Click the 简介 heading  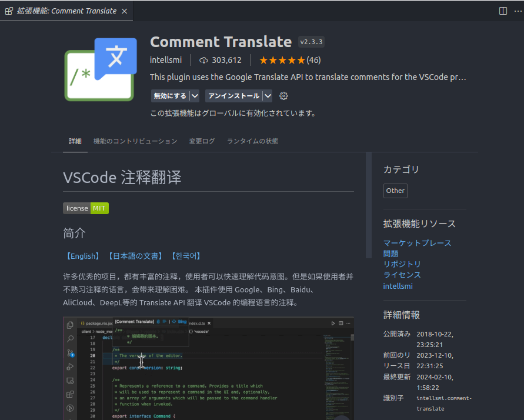(x=74, y=233)
